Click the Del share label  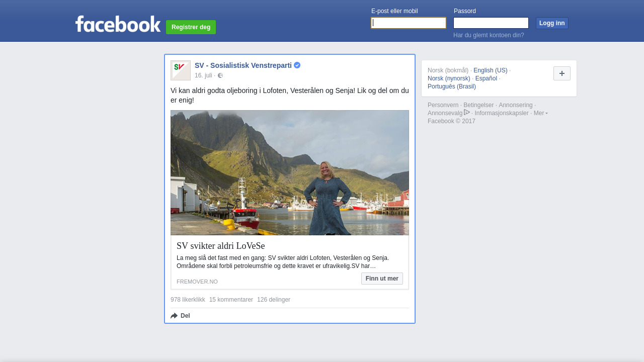185,316
